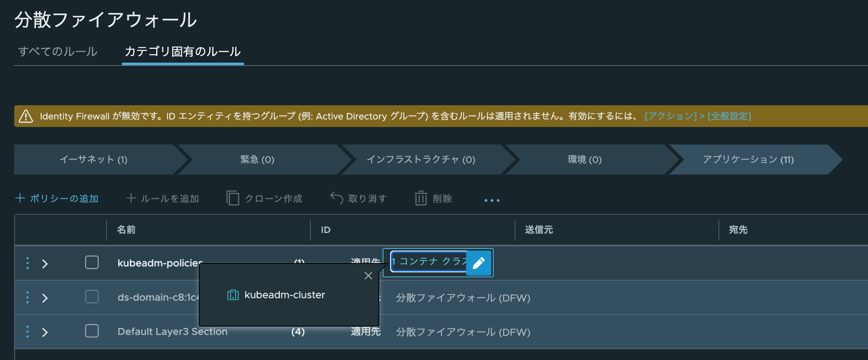Open kubeadm-policies row options menu
Image resolution: width=868 pixels, height=360 pixels.
tap(28, 263)
